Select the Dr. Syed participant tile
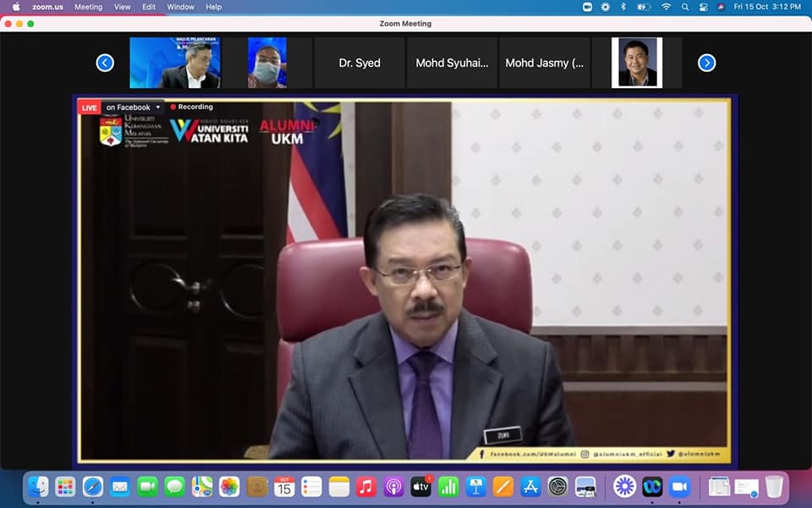The height and width of the screenshot is (508, 812). (359, 63)
